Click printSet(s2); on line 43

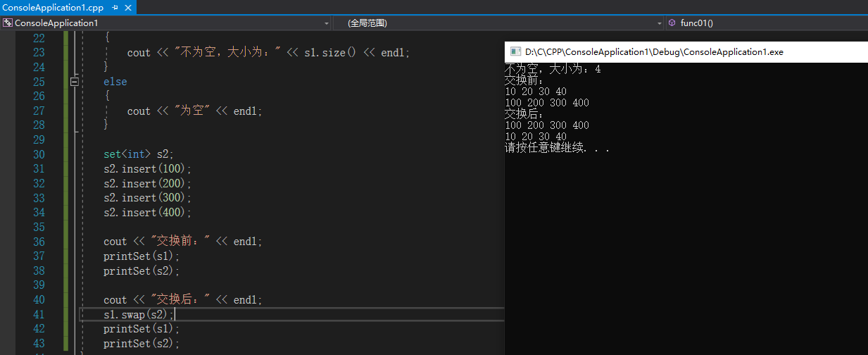(141, 343)
